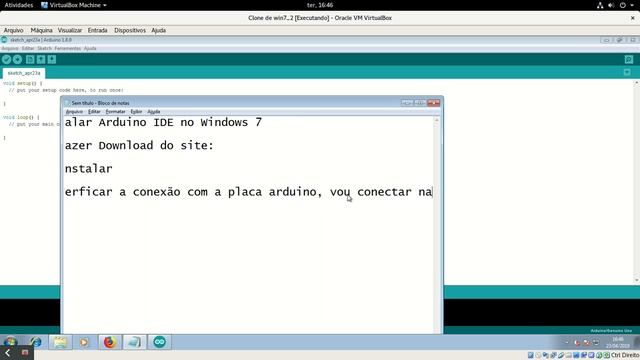The image size is (640, 360).
Task: Click the power icon in GNOME top bar
Action: click(x=622, y=5)
